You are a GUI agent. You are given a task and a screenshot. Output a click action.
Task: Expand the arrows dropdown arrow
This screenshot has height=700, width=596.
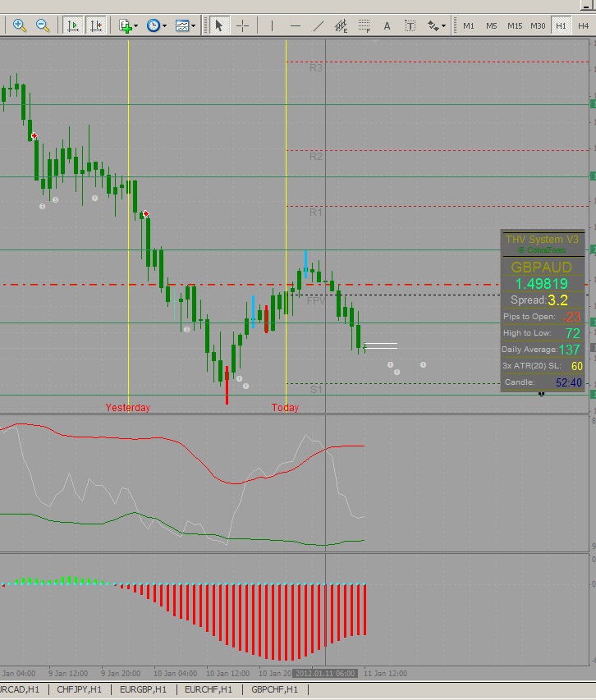pos(443,26)
